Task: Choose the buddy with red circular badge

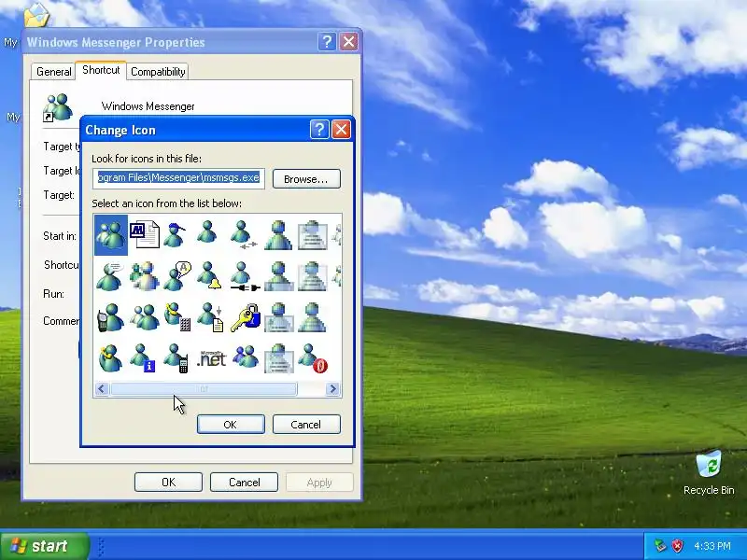Action: click(x=313, y=358)
